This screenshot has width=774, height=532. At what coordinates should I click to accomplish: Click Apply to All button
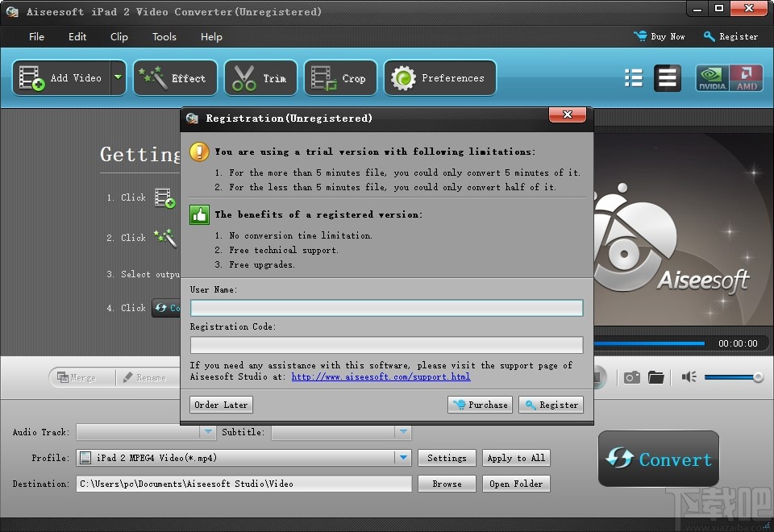point(516,458)
